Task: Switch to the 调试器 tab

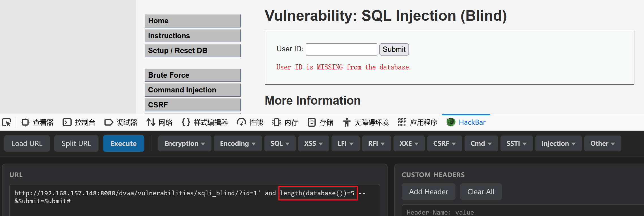Action: [x=121, y=122]
